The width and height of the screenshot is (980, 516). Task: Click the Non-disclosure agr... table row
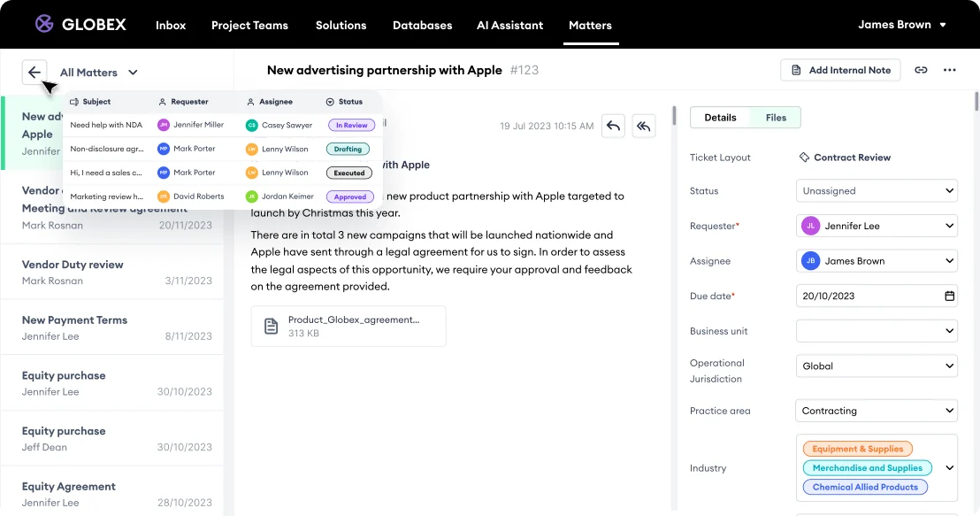pyautogui.click(x=223, y=149)
